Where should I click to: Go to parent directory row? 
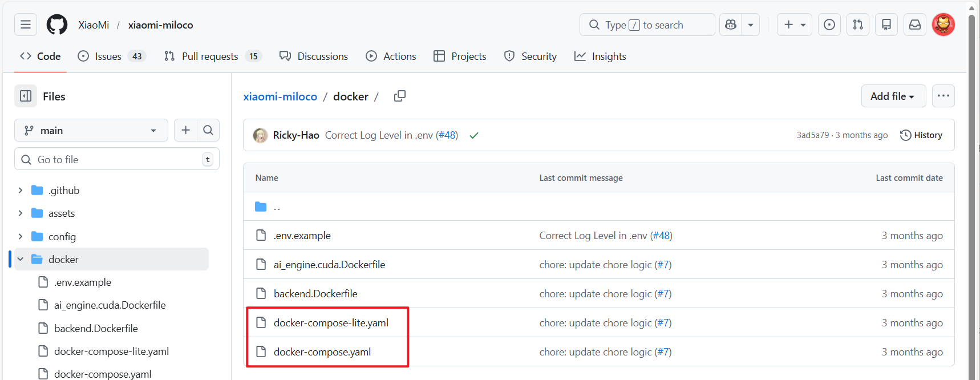coord(599,207)
